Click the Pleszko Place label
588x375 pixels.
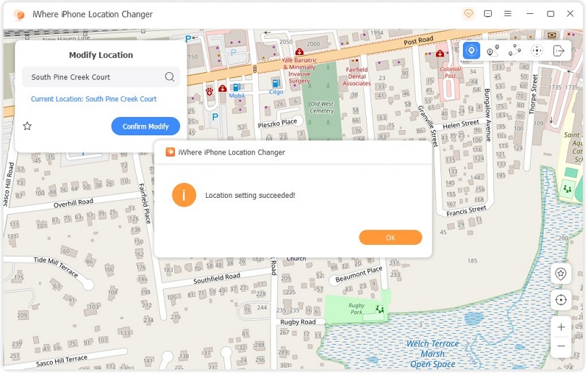coord(277,124)
